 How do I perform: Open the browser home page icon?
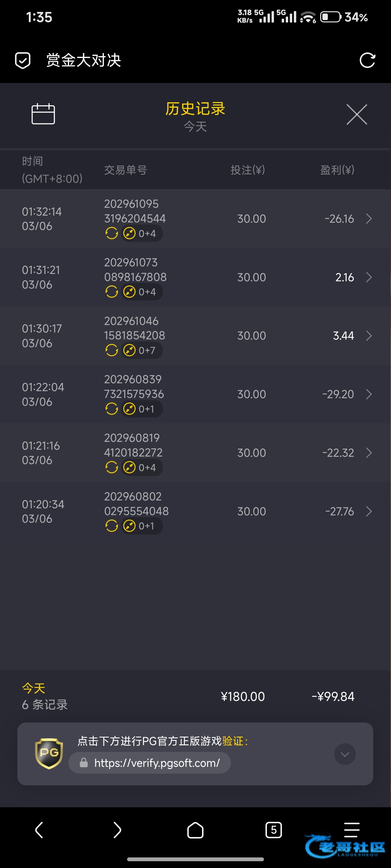[195, 829]
